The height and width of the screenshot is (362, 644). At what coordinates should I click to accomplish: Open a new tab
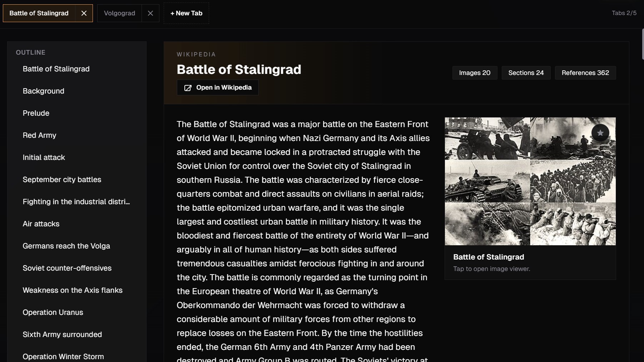(x=186, y=13)
